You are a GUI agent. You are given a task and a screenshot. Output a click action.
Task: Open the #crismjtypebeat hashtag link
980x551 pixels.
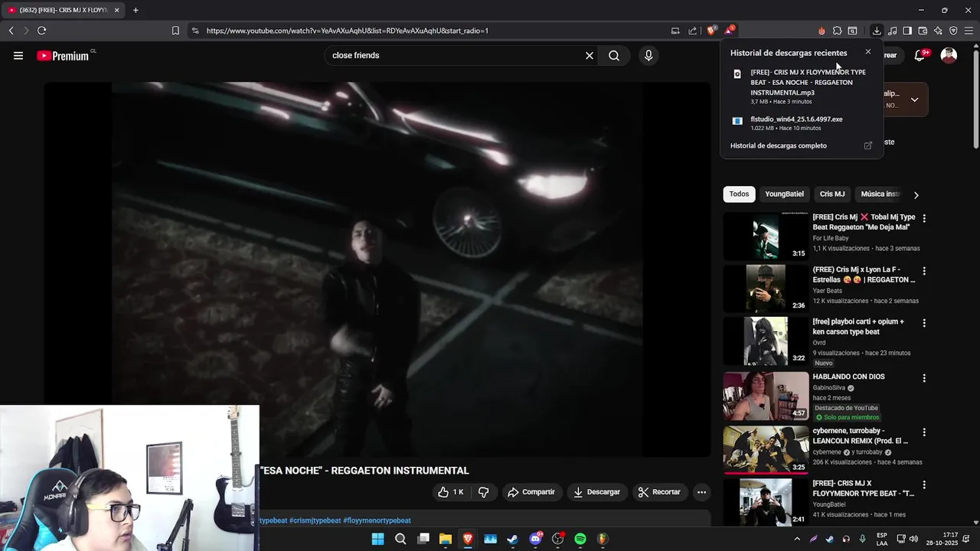(x=315, y=520)
